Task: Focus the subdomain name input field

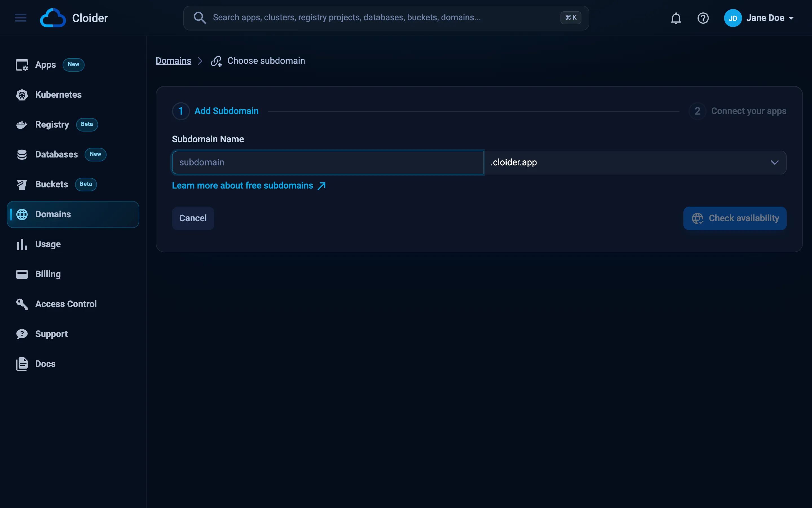Action: [328, 163]
